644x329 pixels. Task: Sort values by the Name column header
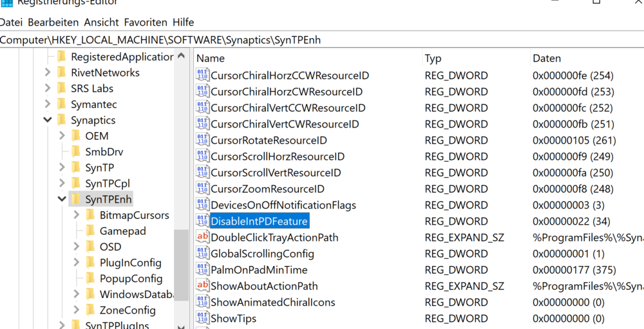[211, 59]
